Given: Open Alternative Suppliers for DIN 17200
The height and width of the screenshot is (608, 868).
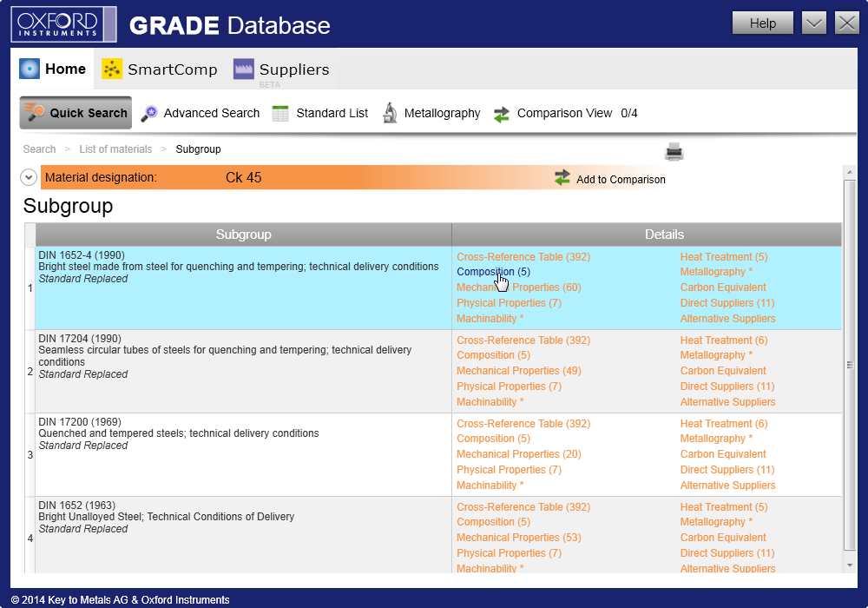Looking at the screenshot, I should click(727, 485).
